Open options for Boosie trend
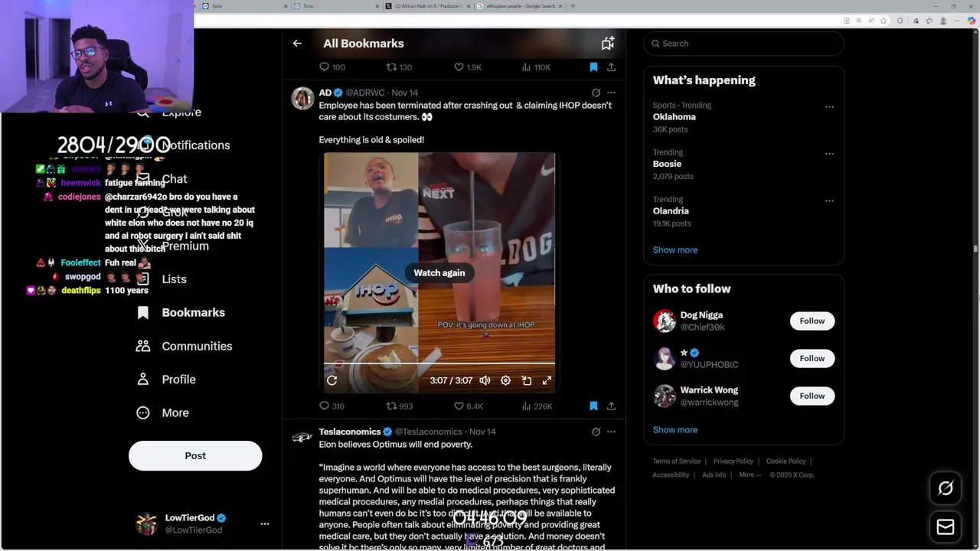Screen dimensions: 980x551 [x=829, y=154]
